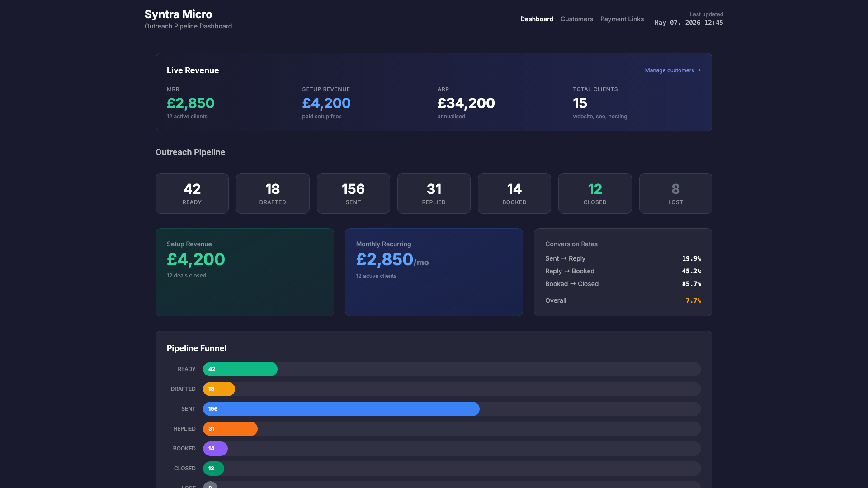Select the 14 Booked pipeline card
868x488 pixels.
(514, 193)
